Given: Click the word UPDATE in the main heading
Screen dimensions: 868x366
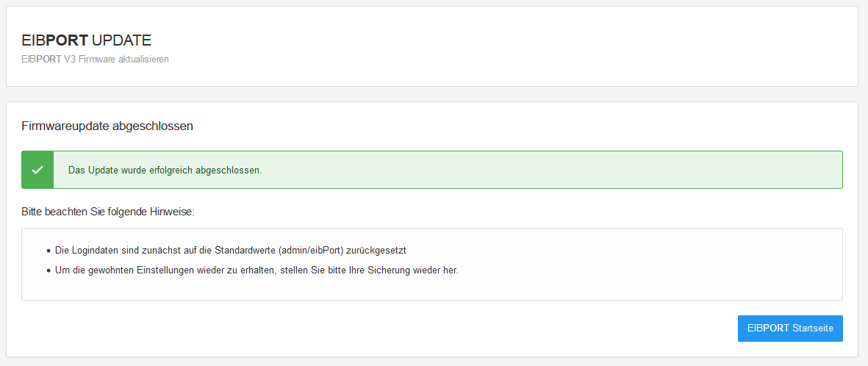Looking at the screenshot, I should (122, 40).
